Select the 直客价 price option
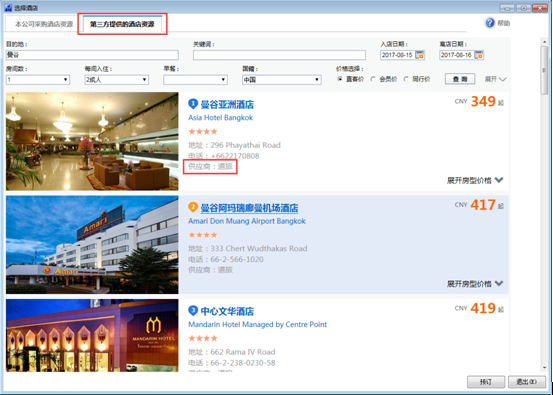This screenshot has height=395, width=553. coord(340,79)
